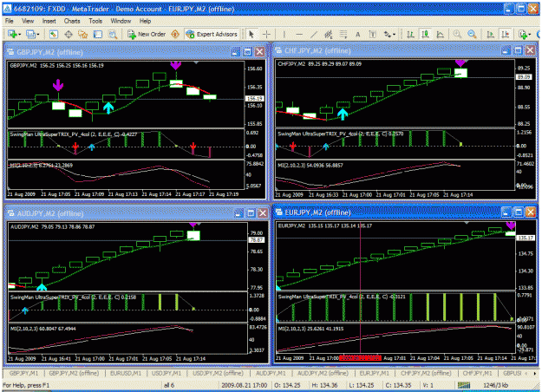
Task: Open the Charts menu
Action: click(72, 21)
